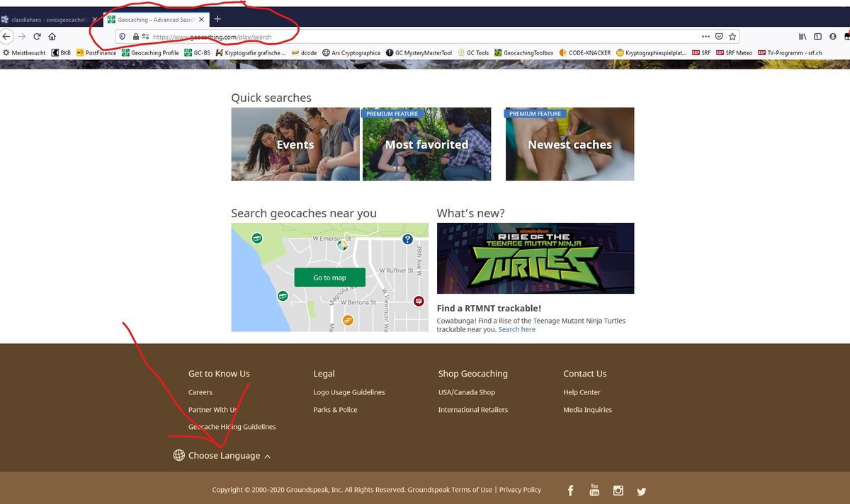Open the Kryptografie grafische bookmark
Screen dimensions: 850x504
coord(251,52)
